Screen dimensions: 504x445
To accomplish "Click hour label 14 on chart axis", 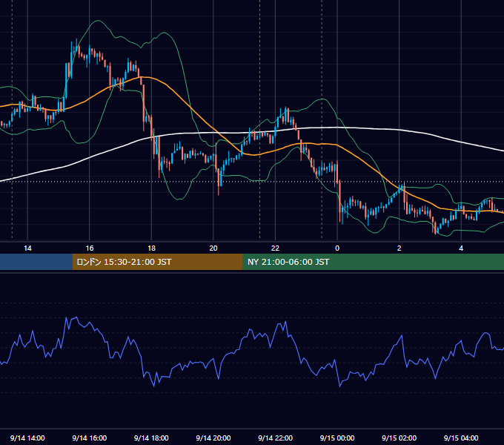I will pos(27,248).
